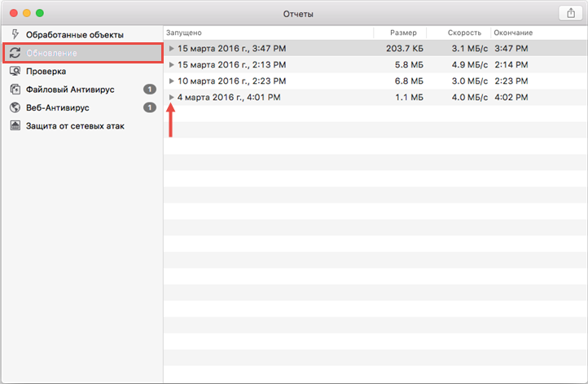Click the size value 1.1 МБ
The height and width of the screenshot is (384, 588).
[x=409, y=97]
